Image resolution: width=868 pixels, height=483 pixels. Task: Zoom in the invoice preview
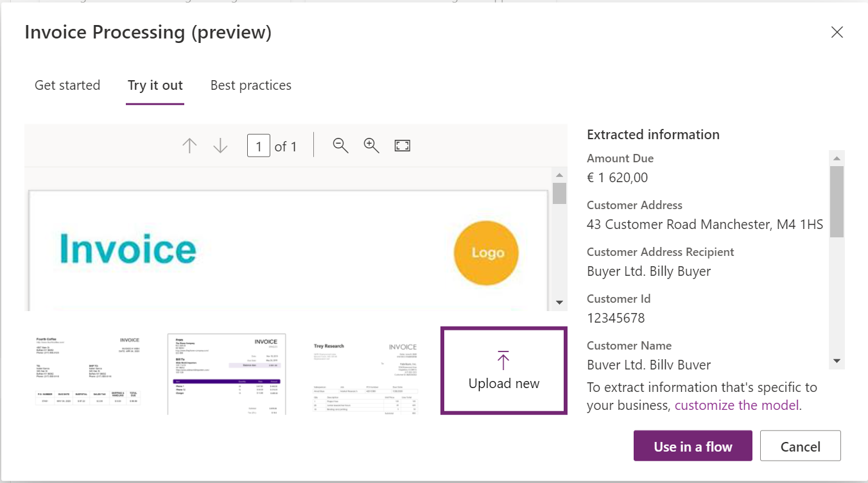point(371,146)
